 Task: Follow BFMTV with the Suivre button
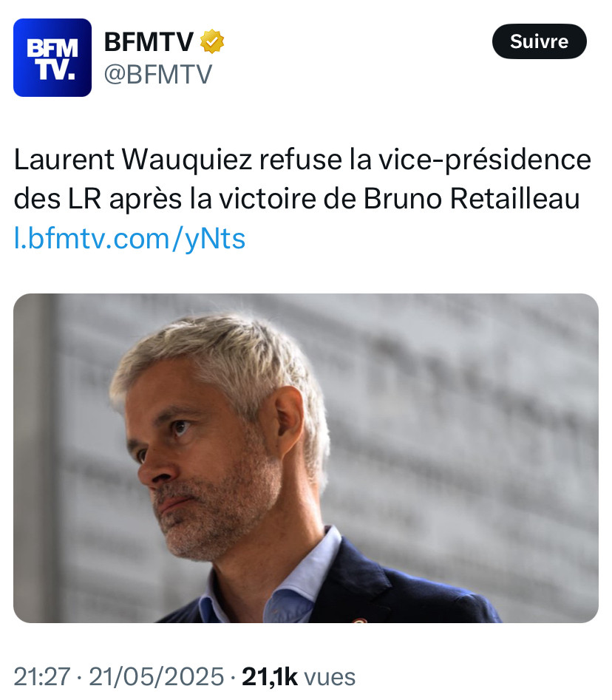click(540, 41)
